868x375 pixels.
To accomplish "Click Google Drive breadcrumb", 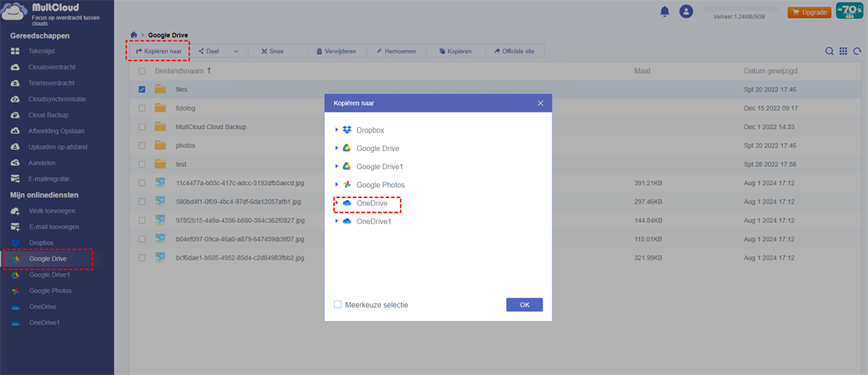I will [x=168, y=35].
